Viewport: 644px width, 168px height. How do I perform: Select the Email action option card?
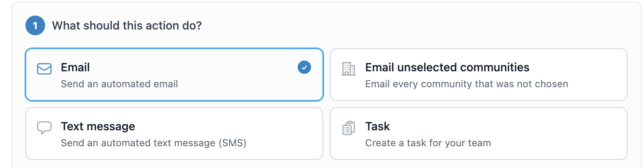click(x=174, y=75)
